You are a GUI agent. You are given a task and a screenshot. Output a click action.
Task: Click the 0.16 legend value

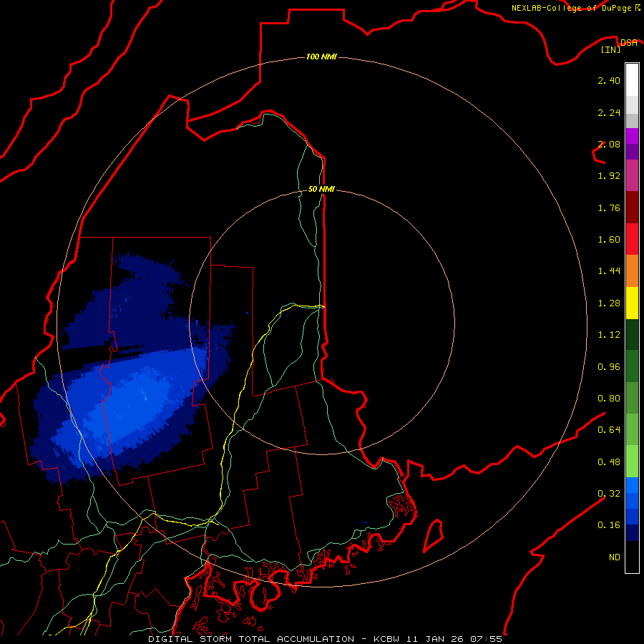609,525
